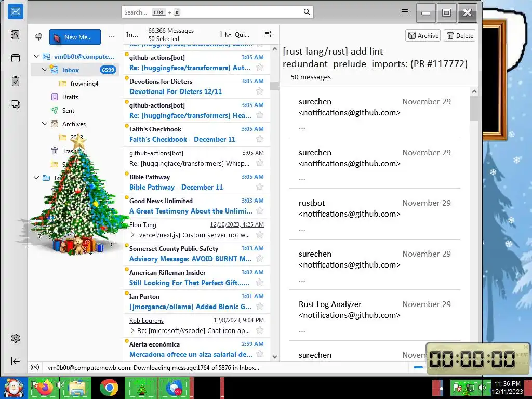532x399 pixels.
Task: Collapse the Inbox folder
Action: click(x=45, y=70)
